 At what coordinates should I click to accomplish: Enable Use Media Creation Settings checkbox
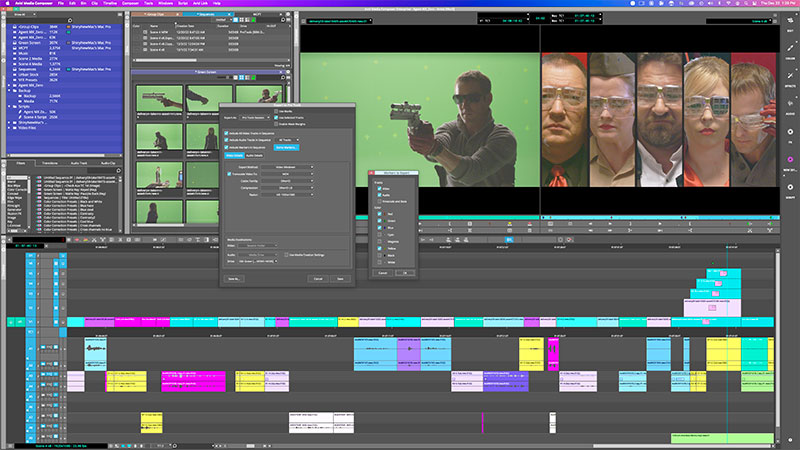(286, 255)
